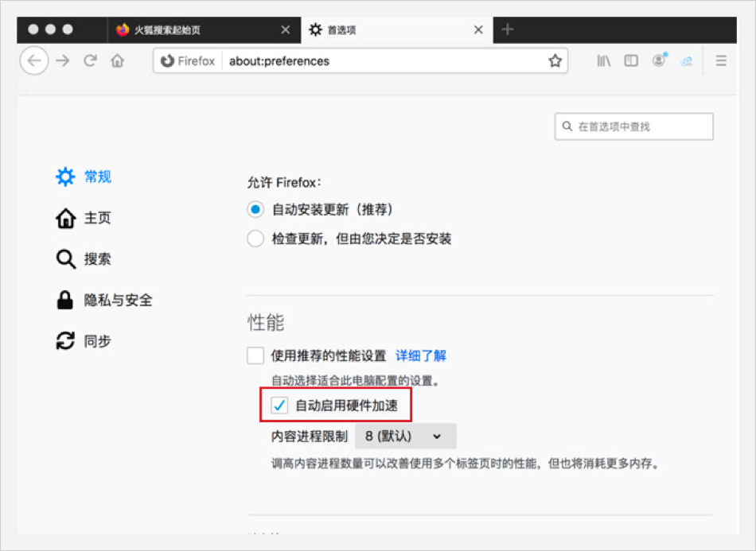Go to the home page icon
This screenshot has width=756, height=551.
118,60
